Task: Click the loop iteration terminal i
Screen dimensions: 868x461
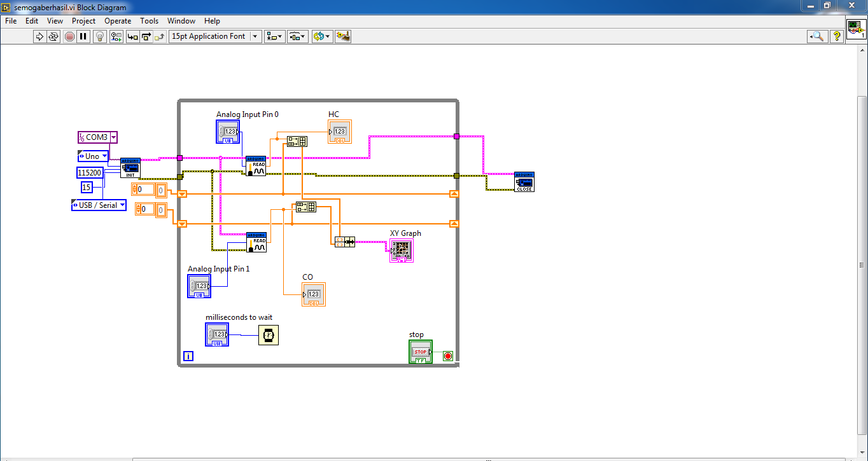Action: (188, 356)
